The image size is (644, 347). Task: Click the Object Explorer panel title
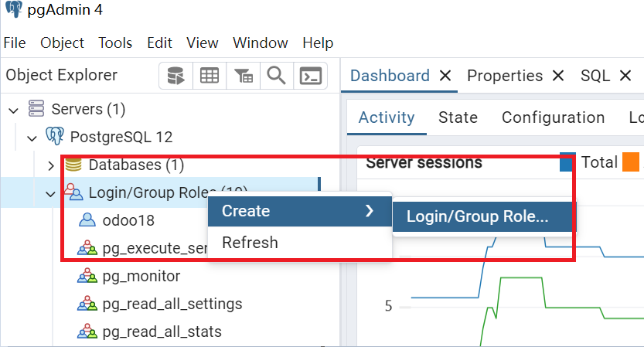pyautogui.click(x=62, y=75)
